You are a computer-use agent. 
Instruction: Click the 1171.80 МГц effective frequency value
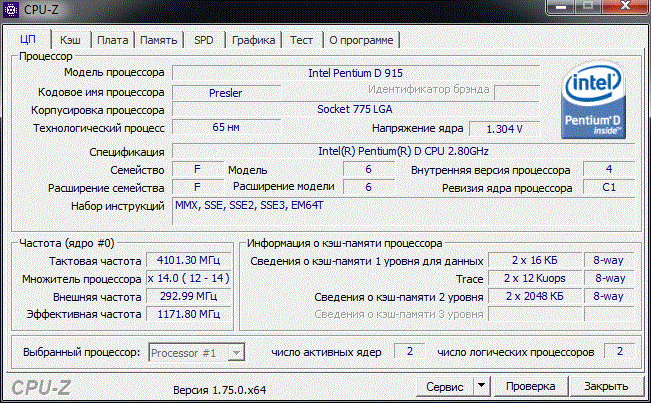[188, 314]
